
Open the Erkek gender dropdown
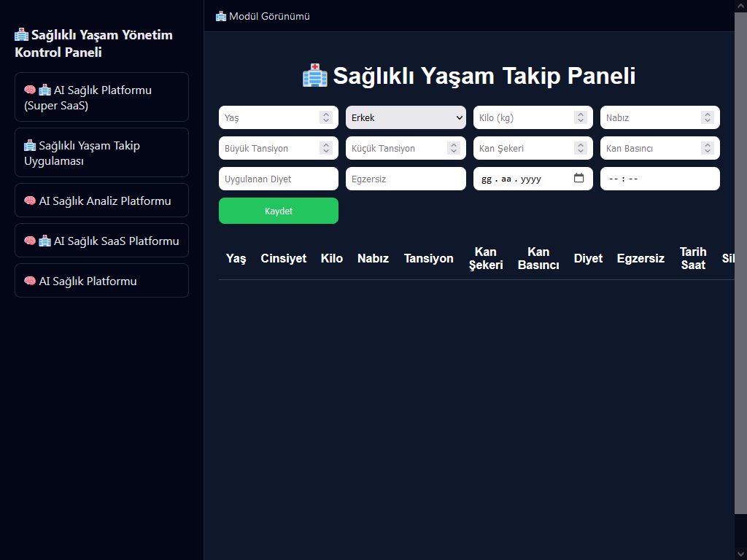click(406, 117)
